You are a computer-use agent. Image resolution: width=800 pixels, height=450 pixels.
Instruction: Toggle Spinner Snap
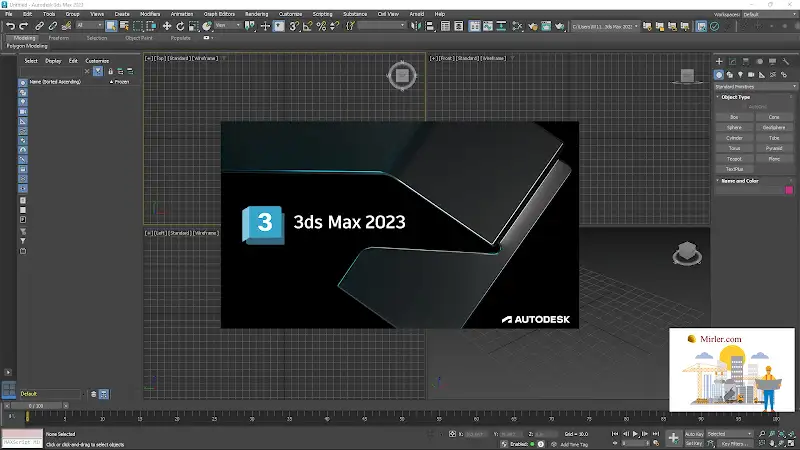[x=334, y=26]
